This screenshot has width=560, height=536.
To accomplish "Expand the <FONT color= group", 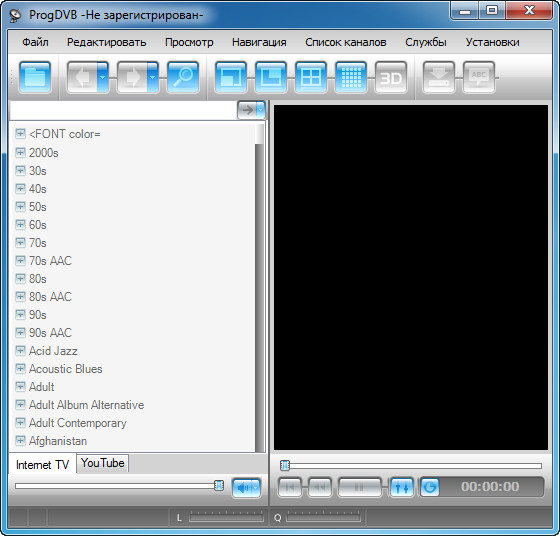I will pyautogui.click(x=20, y=134).
